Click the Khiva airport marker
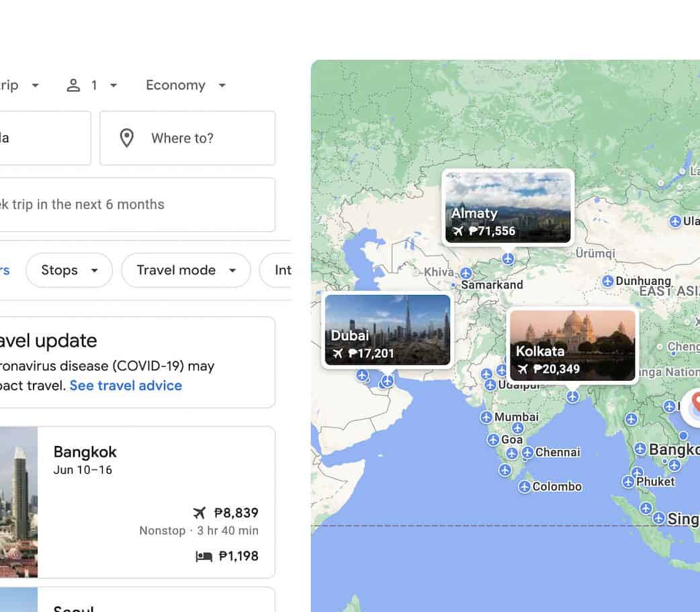This screenshot has width=700, height=612. point(466,273)
